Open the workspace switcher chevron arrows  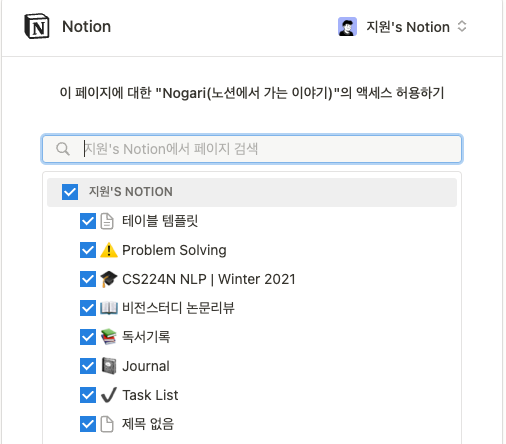[x=462, y=26]
